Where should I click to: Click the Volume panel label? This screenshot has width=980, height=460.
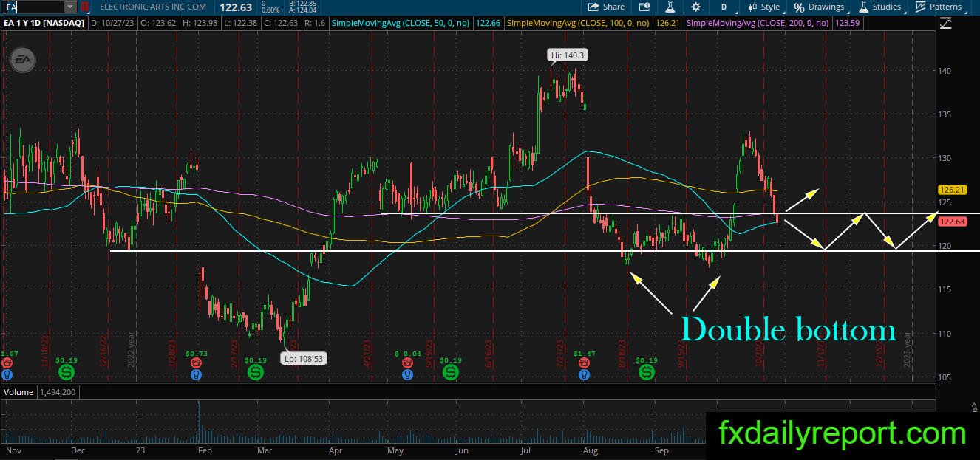coord(18,392)
